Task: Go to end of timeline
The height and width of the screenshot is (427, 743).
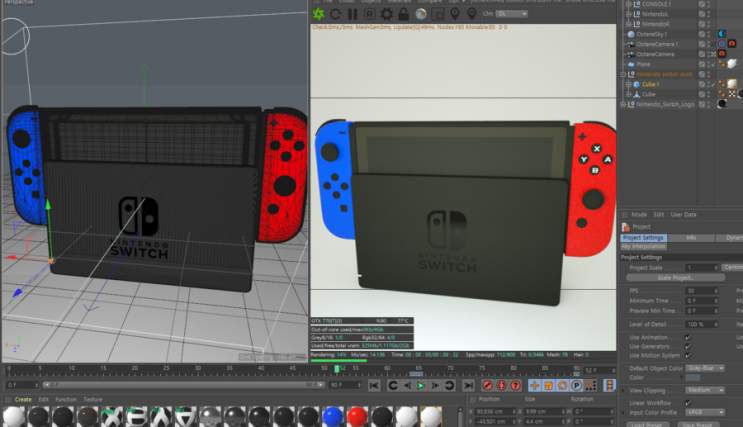Action: click(x=468, y=385)
